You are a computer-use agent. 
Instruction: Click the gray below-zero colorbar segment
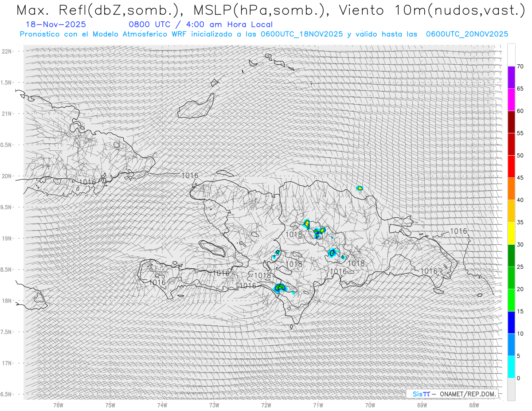point(511,389)
